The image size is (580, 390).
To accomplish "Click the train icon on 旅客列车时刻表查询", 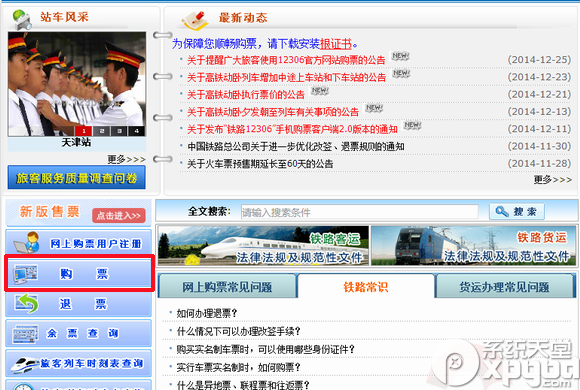I will (x=23, y=364).
